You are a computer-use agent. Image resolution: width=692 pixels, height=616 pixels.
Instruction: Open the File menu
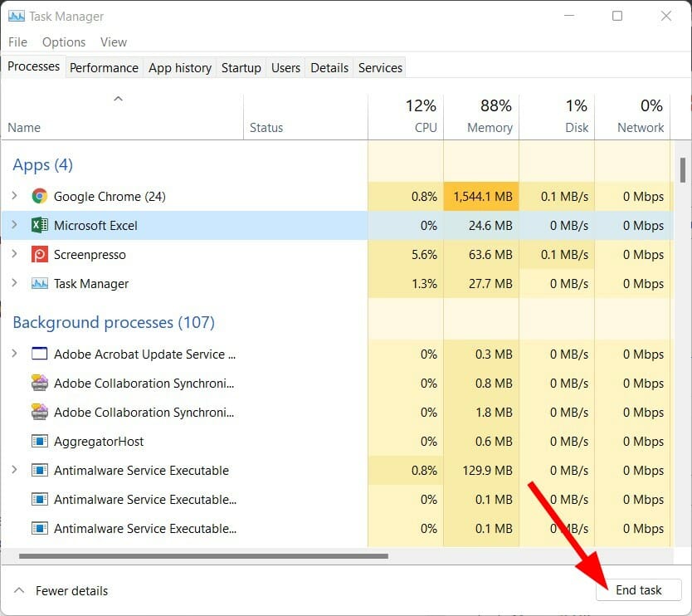(x=17, y=42)
